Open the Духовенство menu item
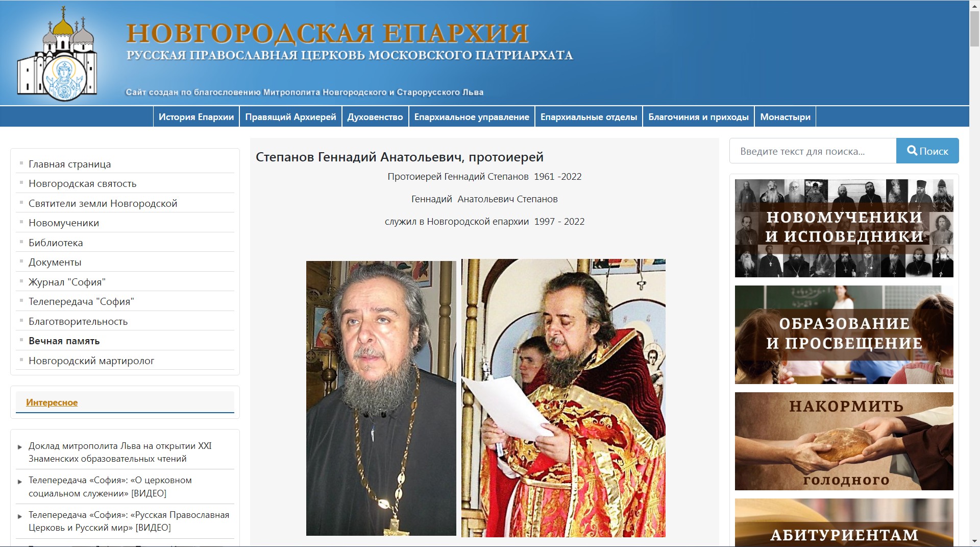 click(375, 117)
